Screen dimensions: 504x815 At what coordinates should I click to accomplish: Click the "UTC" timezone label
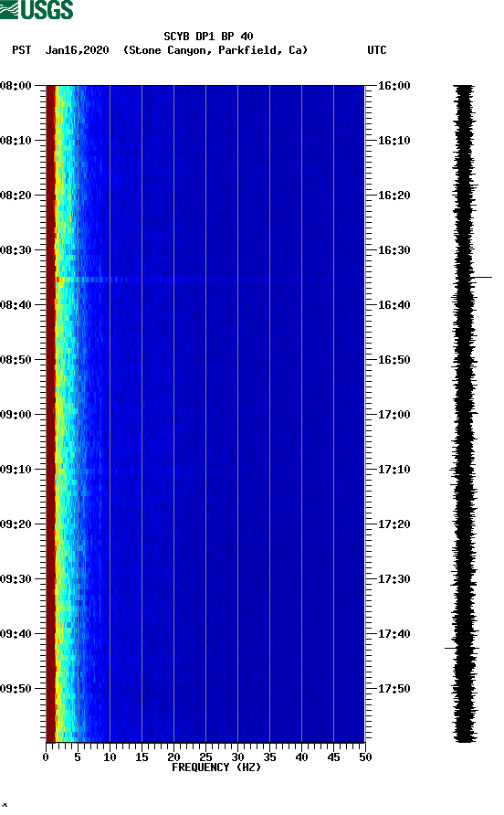(377, 50)
